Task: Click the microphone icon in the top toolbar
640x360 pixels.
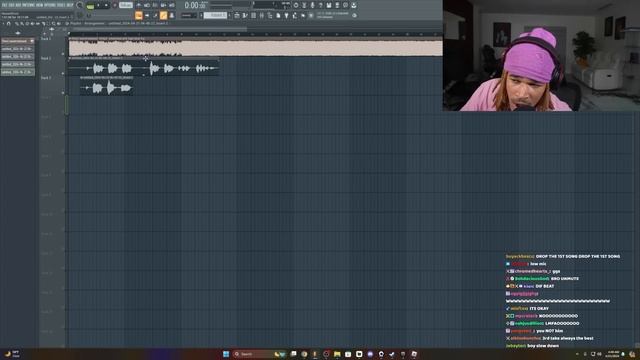Action: click(313, 5)
